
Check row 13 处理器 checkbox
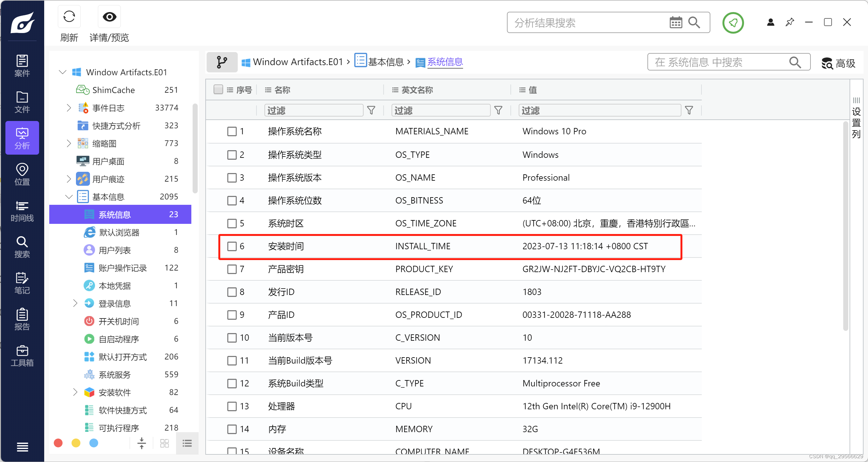(x=232, y=406)
